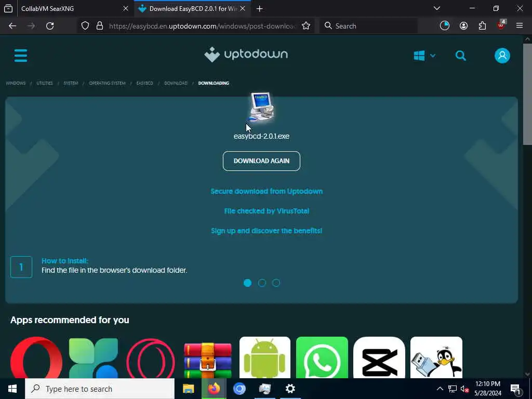Viewport: 532px width, 399px height.
Task: Open File checked by VirusTotal link
Action: tap(267, 211)
